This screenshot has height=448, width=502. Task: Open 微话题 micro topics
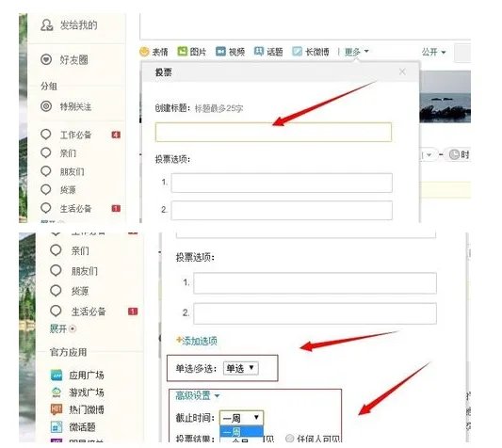coord(73,427)
